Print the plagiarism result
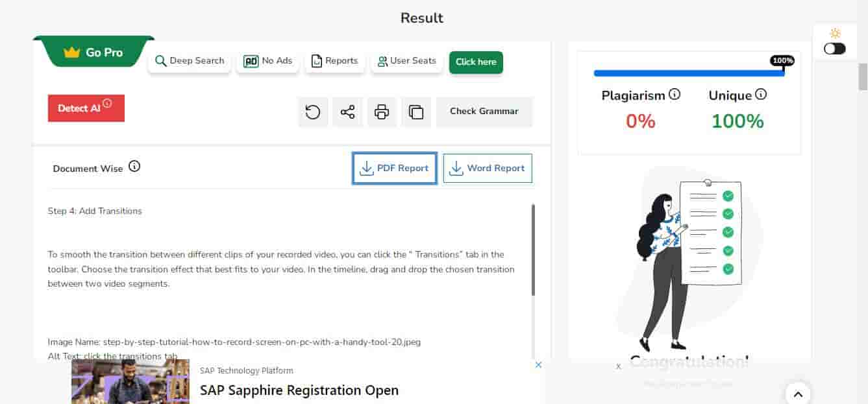868x404 pixels. (x=382, y=112)
